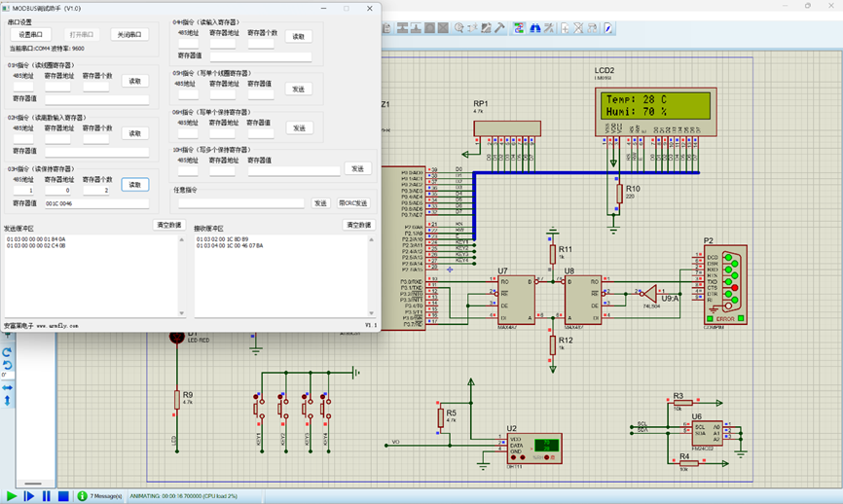Click the rotate anti-clockwise icon
This screenshot has height=504, width=843.
[7, 366]
